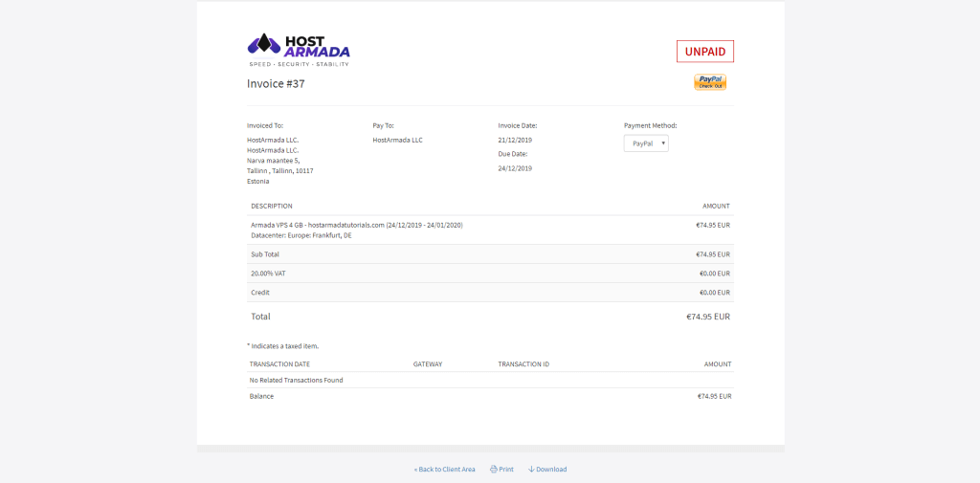Click the "GATEWAY" column header
The height and width of the screenshot is (483, 980).
point(428,364)
